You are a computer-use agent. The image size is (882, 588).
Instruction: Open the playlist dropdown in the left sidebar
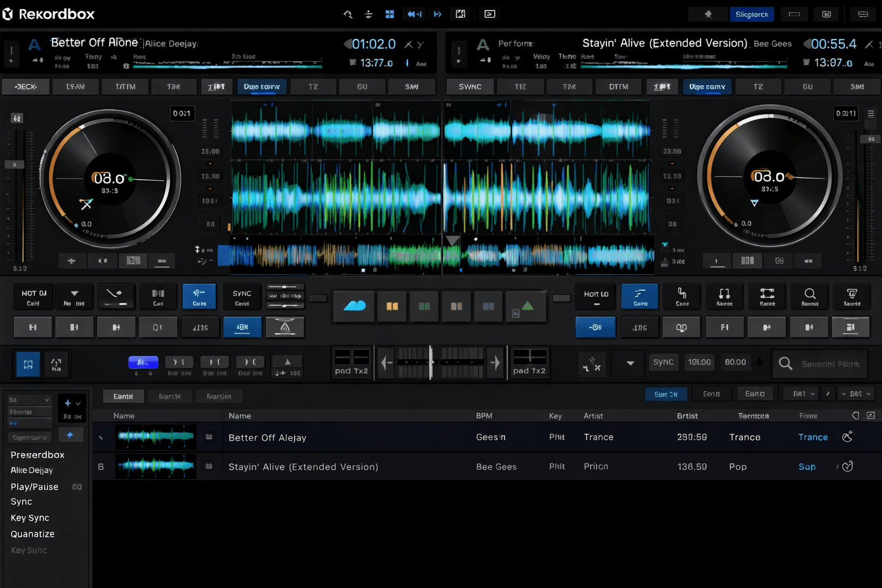29,400
